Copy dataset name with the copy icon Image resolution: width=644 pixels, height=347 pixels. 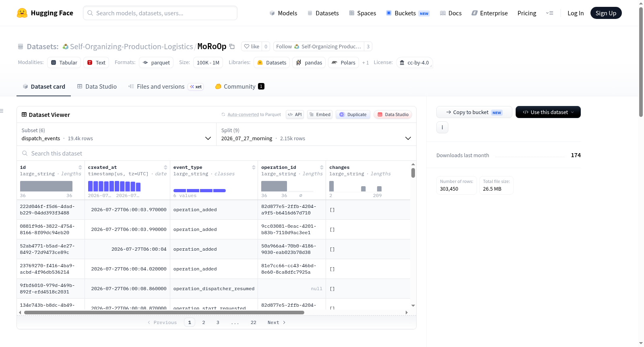[x=232, y=46]
